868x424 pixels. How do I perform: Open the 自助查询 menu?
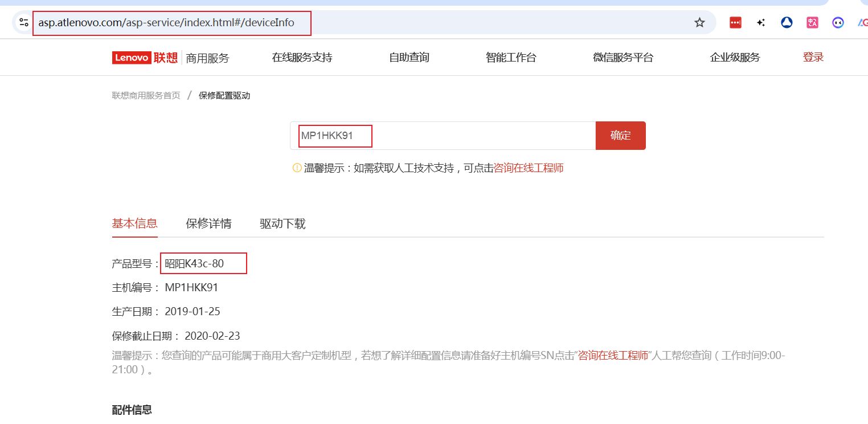point(409,58)
